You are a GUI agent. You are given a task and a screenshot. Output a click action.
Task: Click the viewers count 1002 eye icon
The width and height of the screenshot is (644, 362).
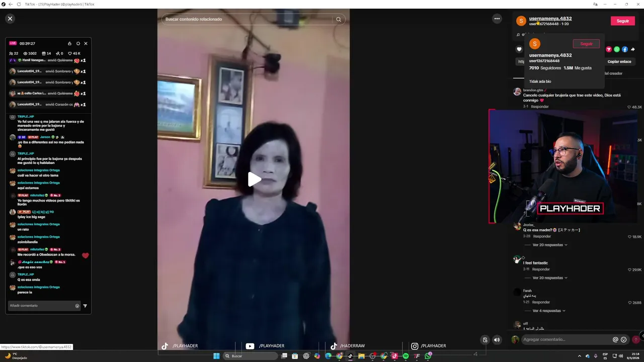(x=25, y=53)
